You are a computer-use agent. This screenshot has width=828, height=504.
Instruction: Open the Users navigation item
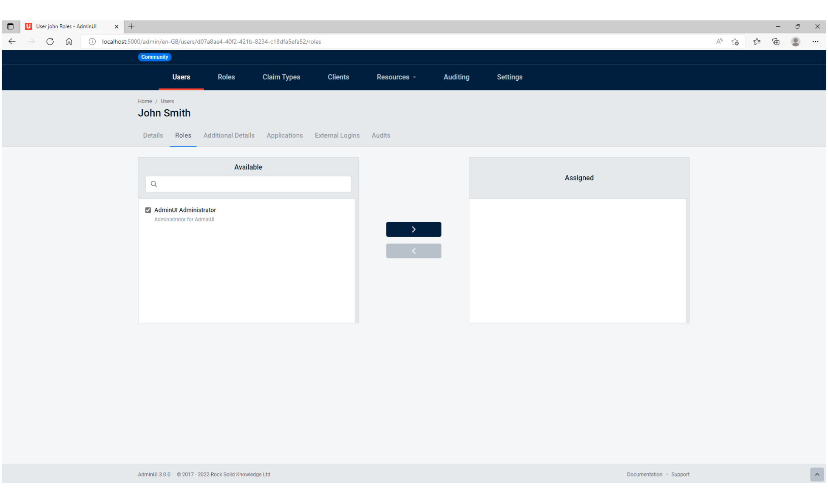(181, 77)
